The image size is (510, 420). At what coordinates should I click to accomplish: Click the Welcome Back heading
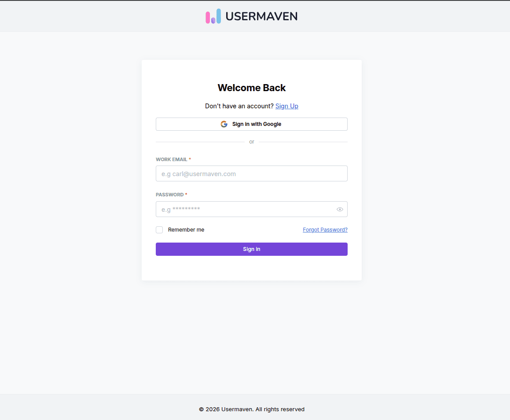coord(251,88)
